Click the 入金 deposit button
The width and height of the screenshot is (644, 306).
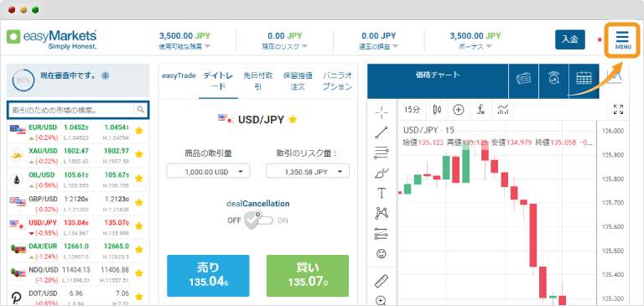click(x=570, y=39)
